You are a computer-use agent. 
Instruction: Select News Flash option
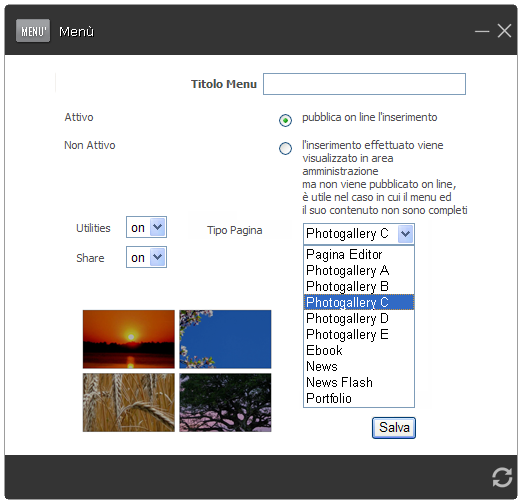pyautogui.click(x=359, y=382)
